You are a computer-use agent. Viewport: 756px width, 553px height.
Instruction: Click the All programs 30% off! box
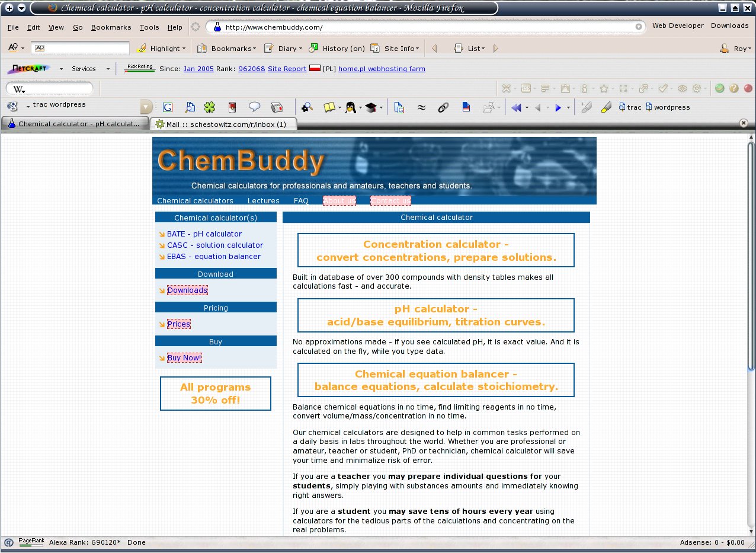click(216, 394)
